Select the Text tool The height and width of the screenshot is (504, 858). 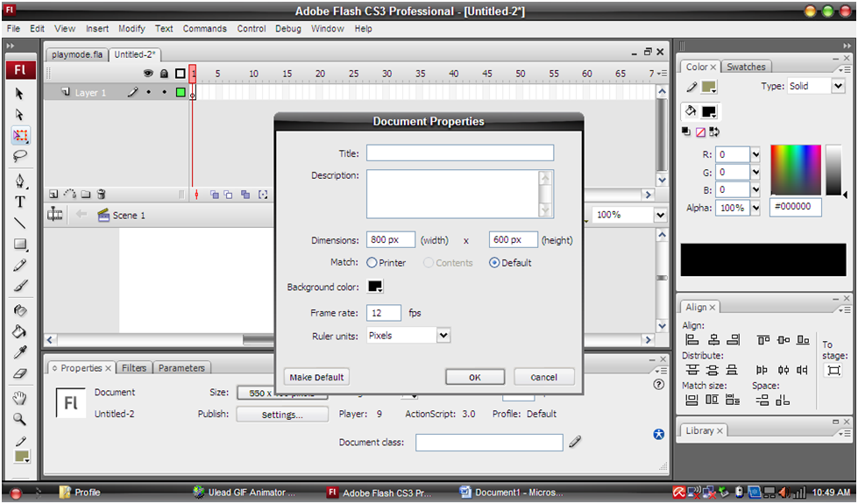[x=19, y=202]
